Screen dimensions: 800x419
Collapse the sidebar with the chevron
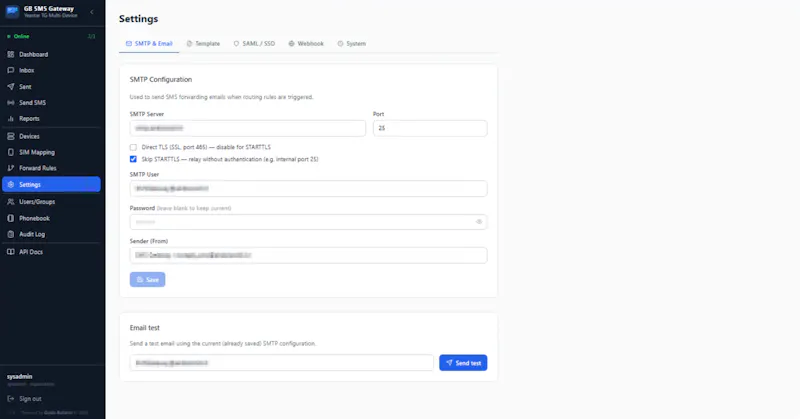coord(92,12)
